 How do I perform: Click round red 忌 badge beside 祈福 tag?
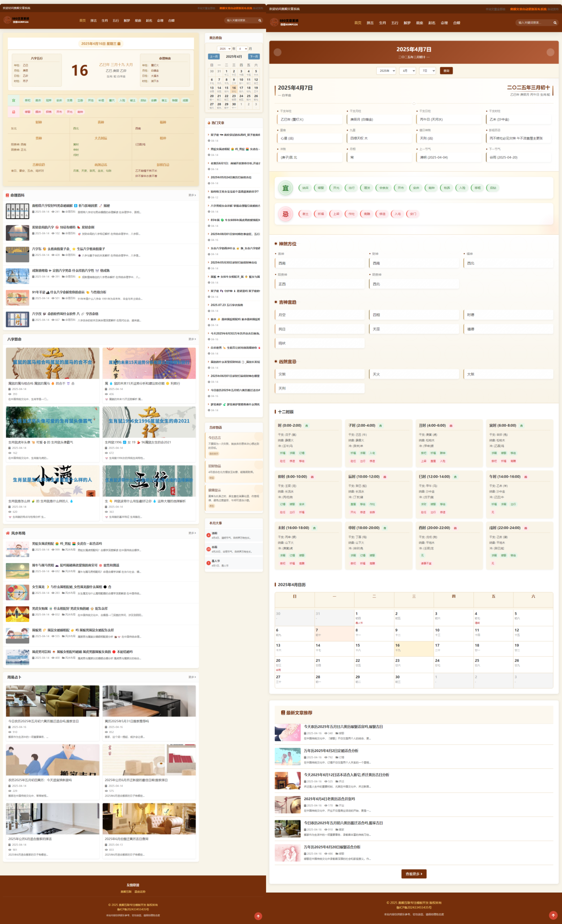click(x=285, y=214)
